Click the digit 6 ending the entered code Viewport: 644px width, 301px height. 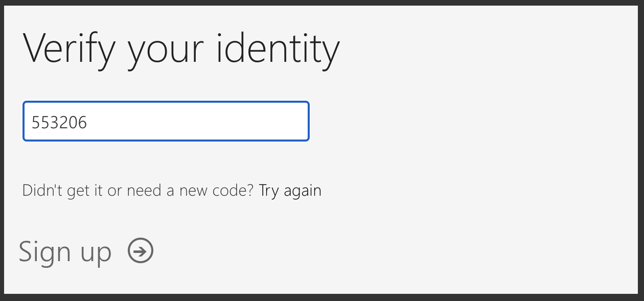83,122
